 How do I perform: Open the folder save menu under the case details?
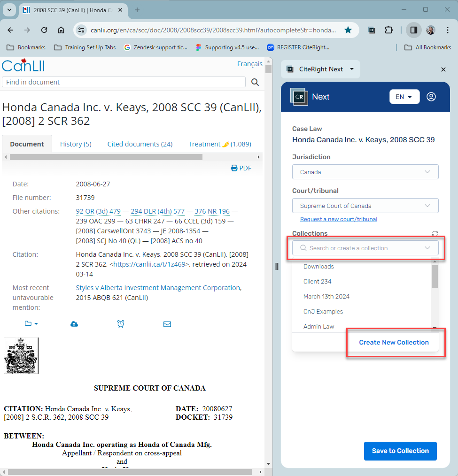tap(31, 323)
